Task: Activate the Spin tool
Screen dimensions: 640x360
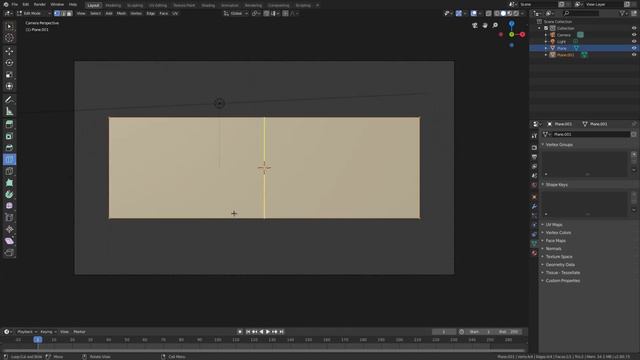Action: click(x=9, y=195)
